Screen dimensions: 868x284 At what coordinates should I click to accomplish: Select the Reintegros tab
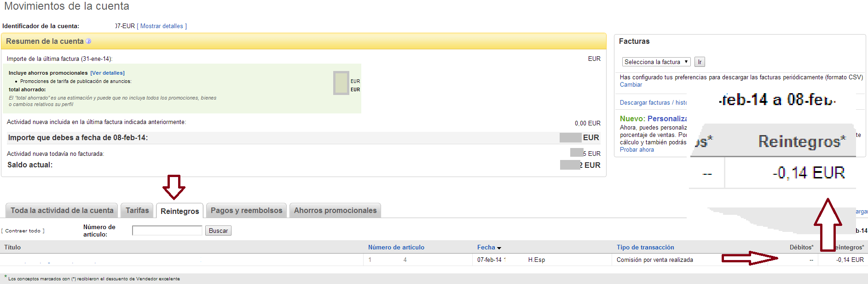coord(179,211)
